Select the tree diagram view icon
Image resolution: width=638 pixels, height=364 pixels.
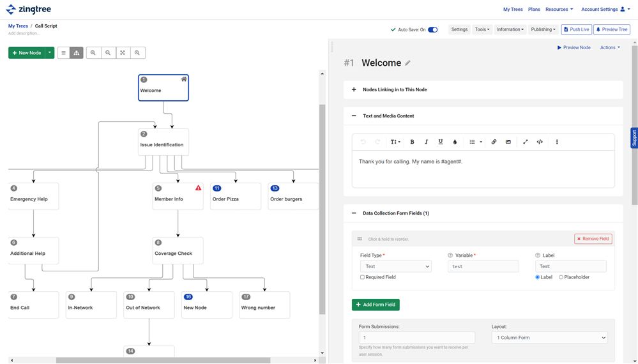tap(77, 53)
